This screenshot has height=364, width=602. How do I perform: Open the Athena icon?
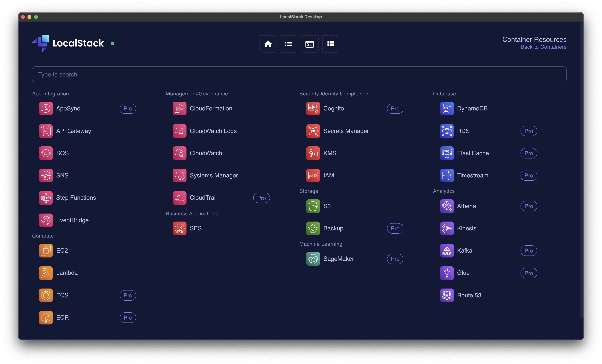[447, 206]
